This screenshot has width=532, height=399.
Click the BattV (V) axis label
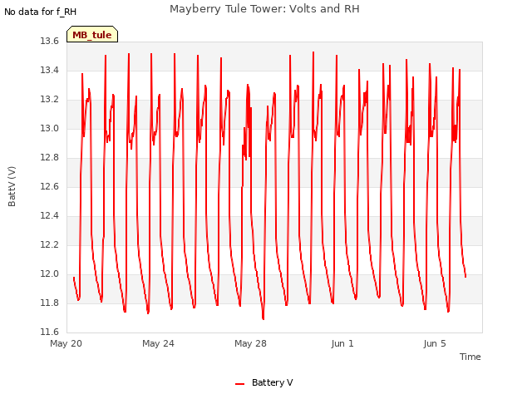(12, 186)
